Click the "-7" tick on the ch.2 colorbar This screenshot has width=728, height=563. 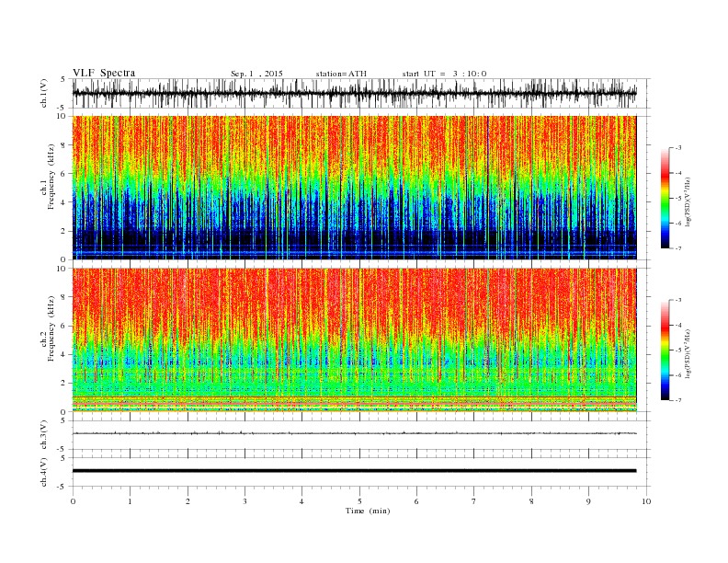coord(678,400)
